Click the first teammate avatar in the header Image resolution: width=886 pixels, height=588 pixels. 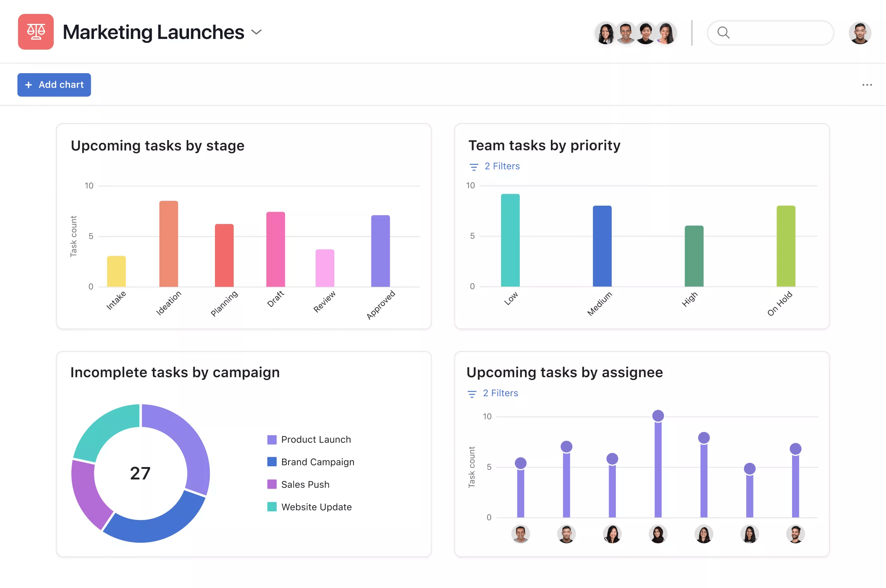pyautogui.click(x=605, y=33)
